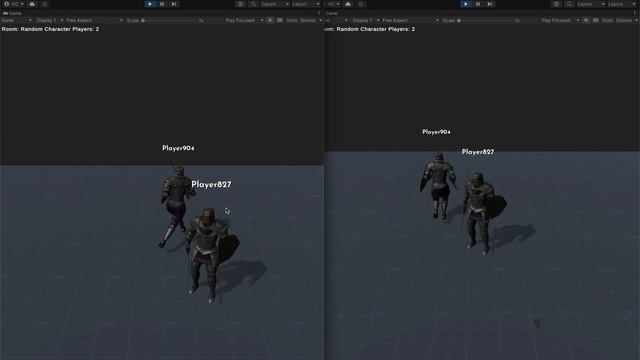
Task: Click search icon in left editor toolbar
Action: click(253, 4)
